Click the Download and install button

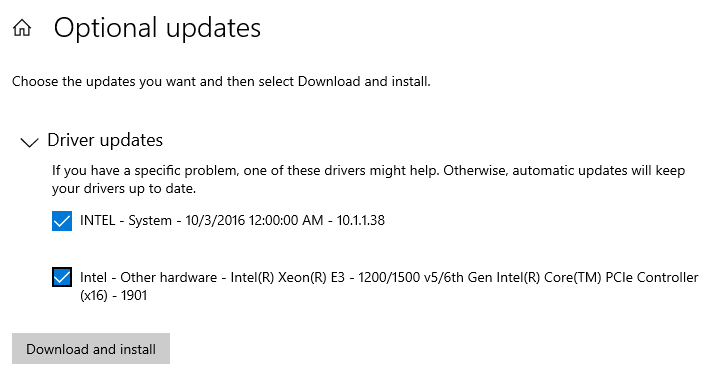pos(91,349)
